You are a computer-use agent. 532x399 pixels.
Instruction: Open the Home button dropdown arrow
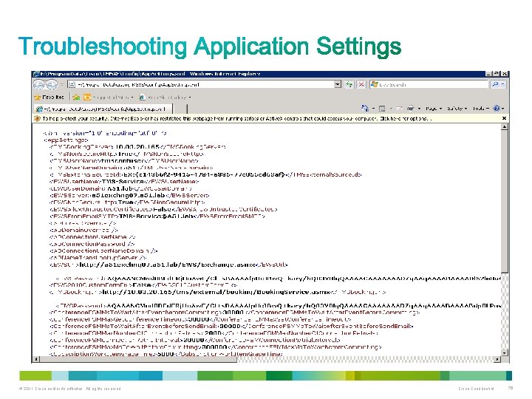(373, 109)
